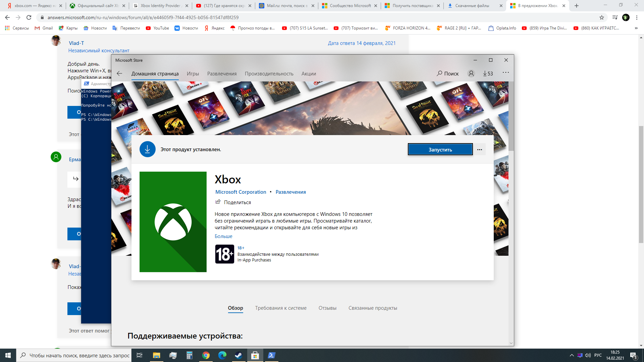
Task: Open the Игры menu category
Action: (x=193, y=73)
